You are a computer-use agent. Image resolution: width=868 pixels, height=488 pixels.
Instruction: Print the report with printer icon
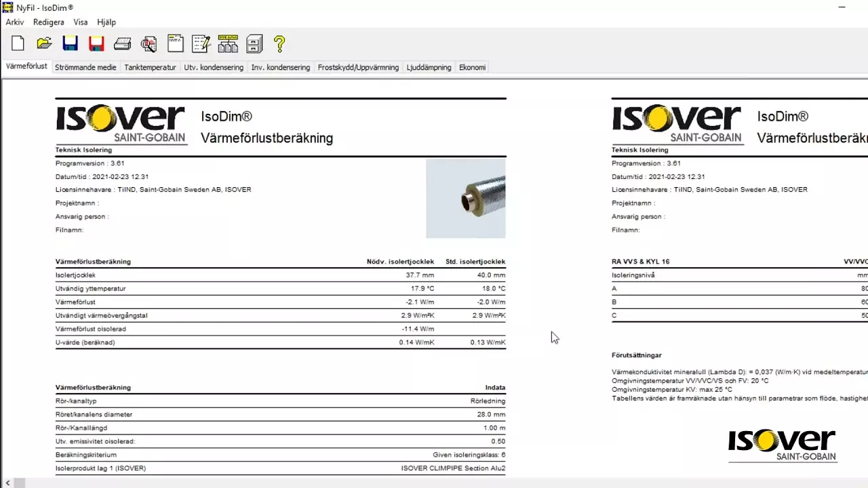pos(123,44)
